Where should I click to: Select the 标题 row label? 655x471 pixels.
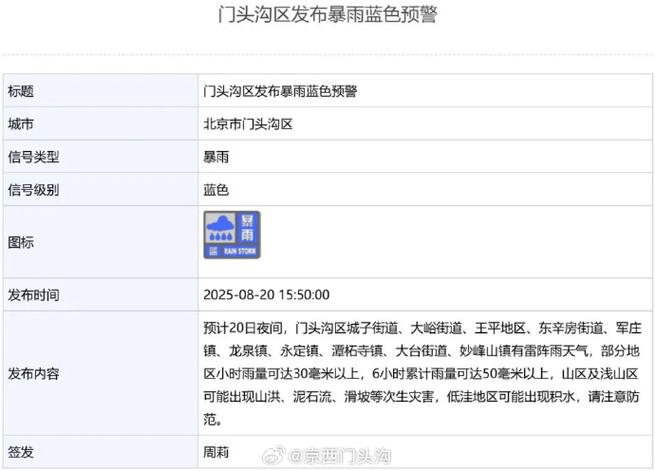pyautogui.click(x=20, y=91)
